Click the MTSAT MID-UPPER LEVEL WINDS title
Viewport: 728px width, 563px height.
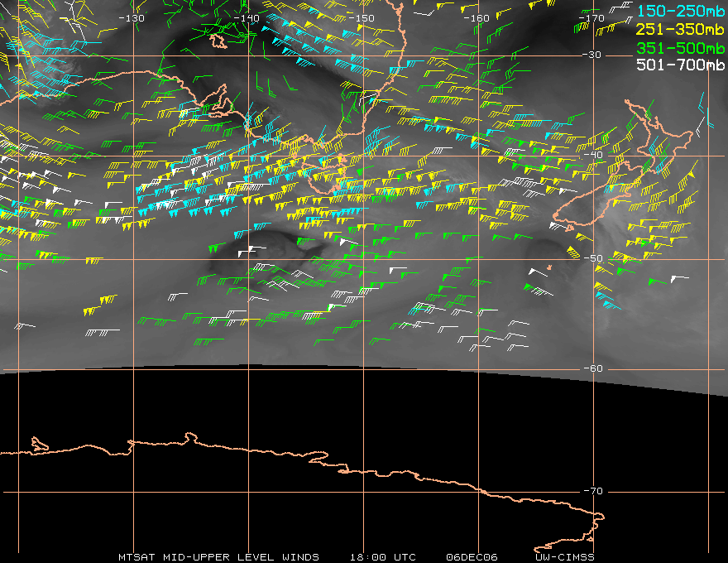218,557
